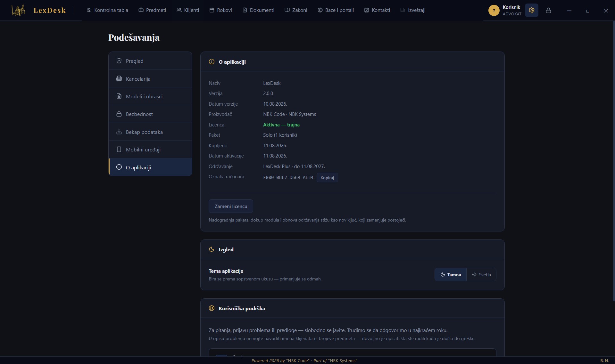Click the 'B.N.' status bar initials

tap(605, 360)
